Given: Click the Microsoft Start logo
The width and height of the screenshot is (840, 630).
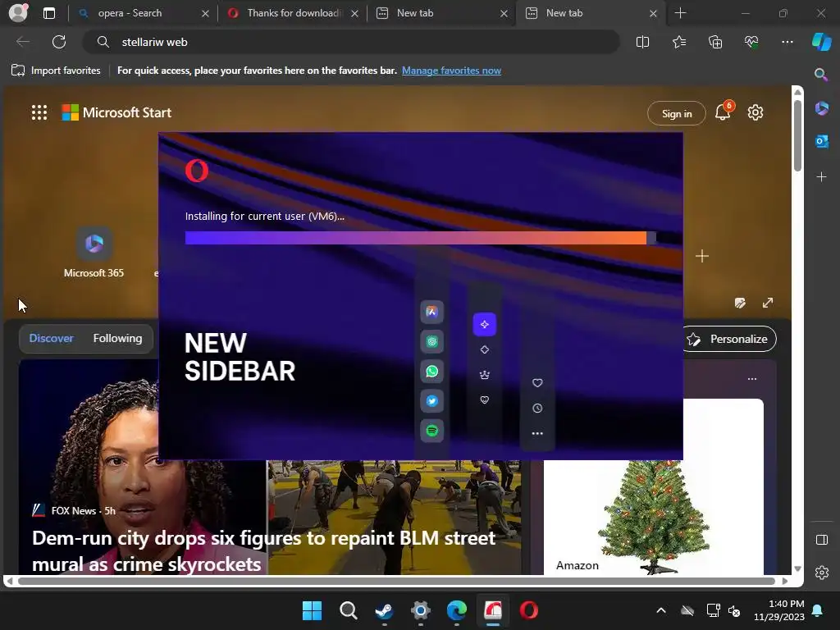Looking at the screenshot, I should 116,112.
